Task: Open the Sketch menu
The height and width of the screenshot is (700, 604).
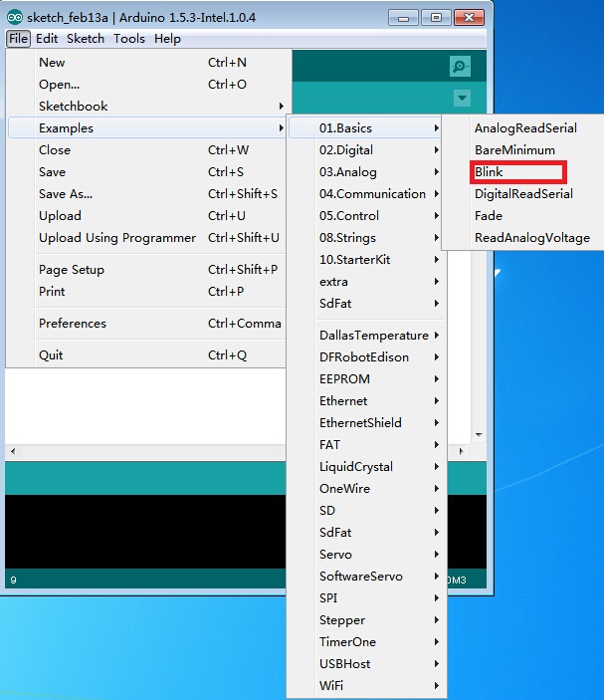Action: [x=86, y=39]
